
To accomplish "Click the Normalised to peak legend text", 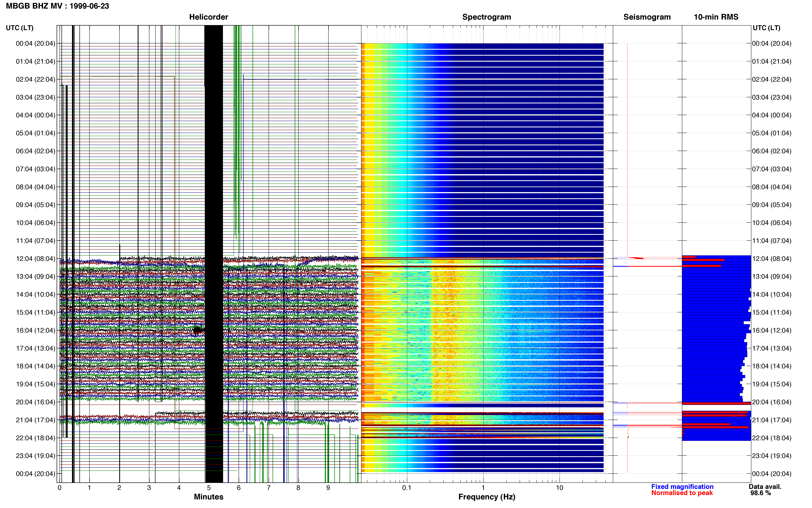I will 682,493.
